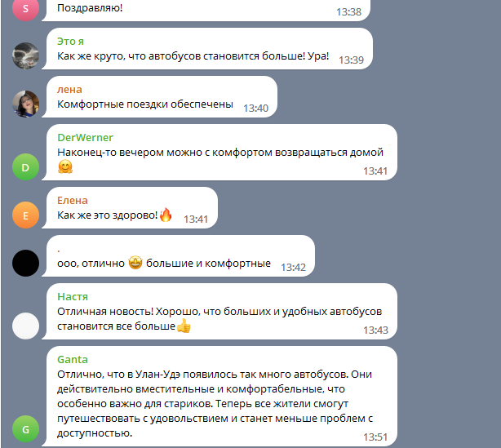Open the orange "E" avatar for Елена
The height and width of the screenshot is (448, 501).
(25, 215)
